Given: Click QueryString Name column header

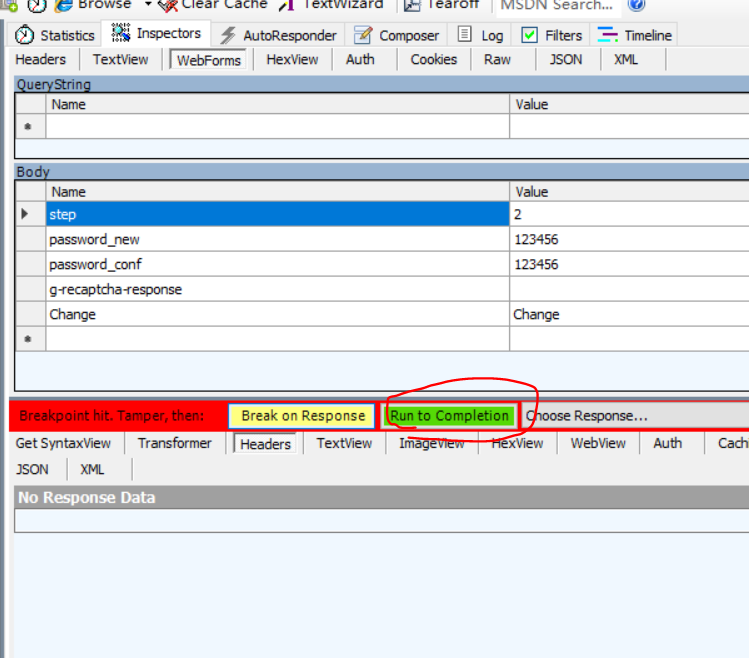Looking at the screenshot, I should (x=278, y=104).
